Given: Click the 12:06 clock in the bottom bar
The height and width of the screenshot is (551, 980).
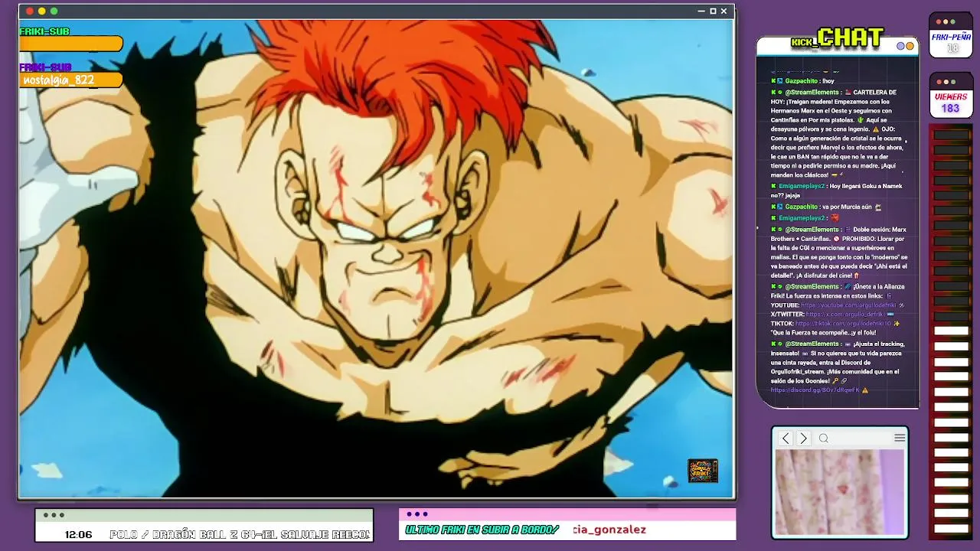Looking at the screenshot, I should point(78,535).
